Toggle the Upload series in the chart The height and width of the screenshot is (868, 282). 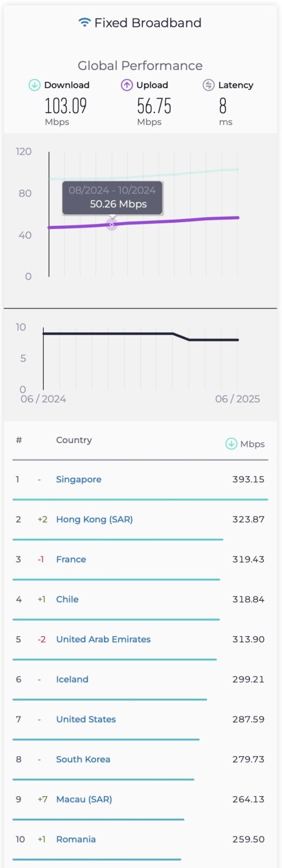pos(144,85)
